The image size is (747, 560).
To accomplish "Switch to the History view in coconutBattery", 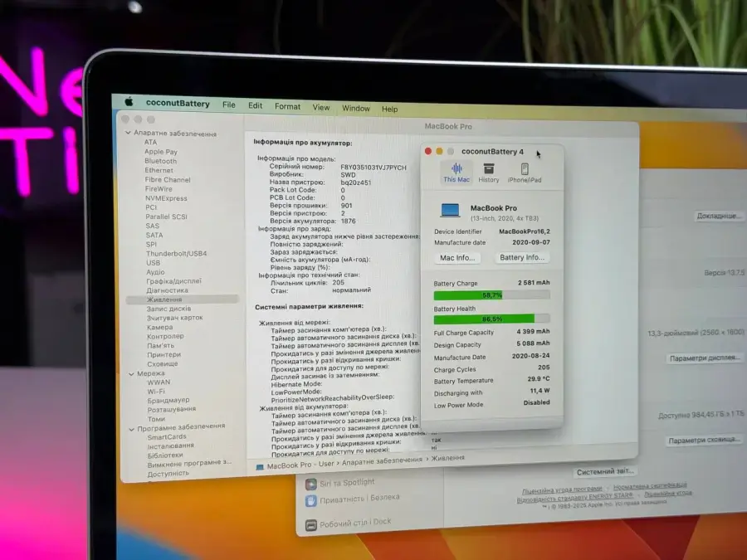I will (x=489, y=173).
